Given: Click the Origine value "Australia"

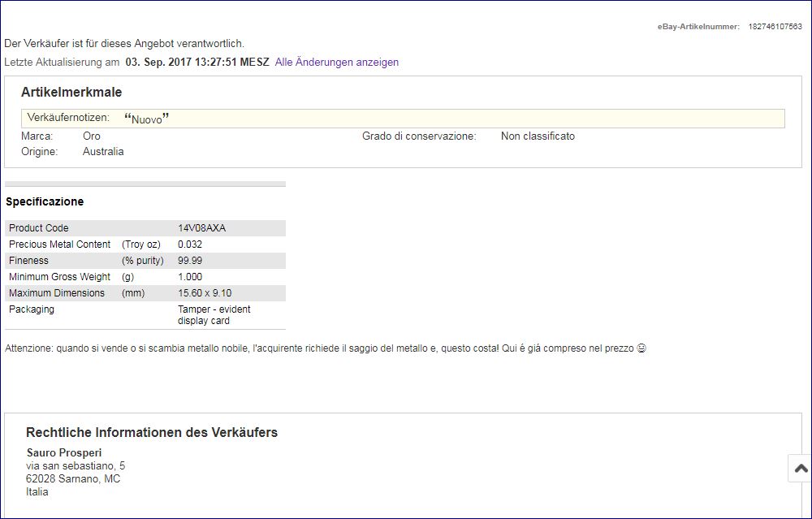Looking at the screenshot, I should point(103,152).
